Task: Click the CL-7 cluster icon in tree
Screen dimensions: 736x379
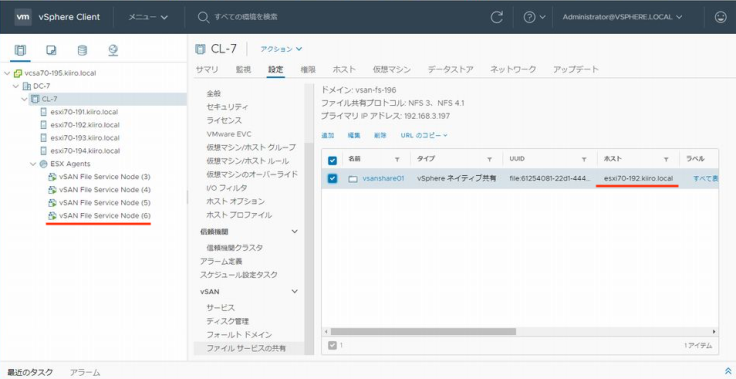Action: [35, 99]
